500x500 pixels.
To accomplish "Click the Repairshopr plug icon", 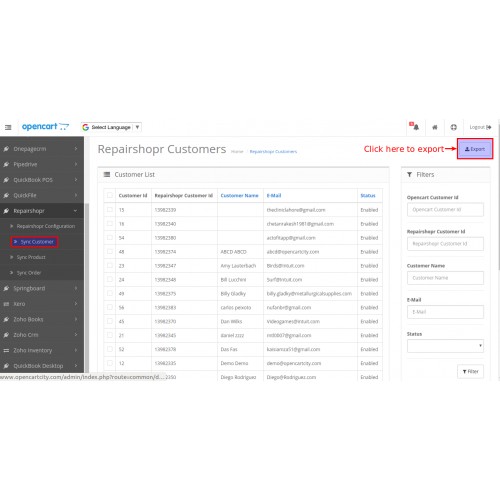I will click(x=6, y=211).
